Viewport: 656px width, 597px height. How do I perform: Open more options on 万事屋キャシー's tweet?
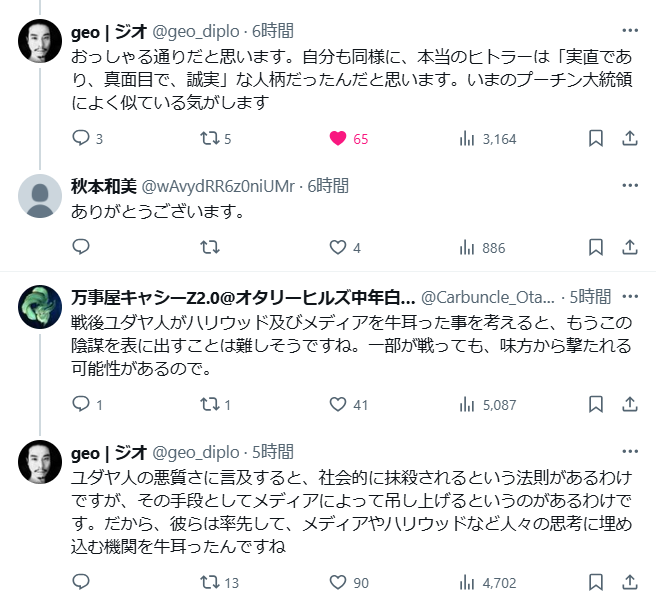coord(630,297)
